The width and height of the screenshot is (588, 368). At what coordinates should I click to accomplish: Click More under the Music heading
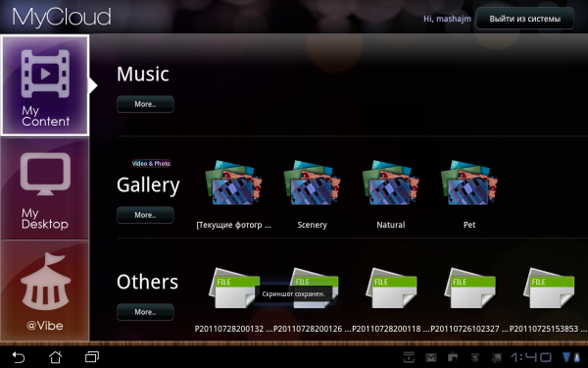tap(145, 104)
